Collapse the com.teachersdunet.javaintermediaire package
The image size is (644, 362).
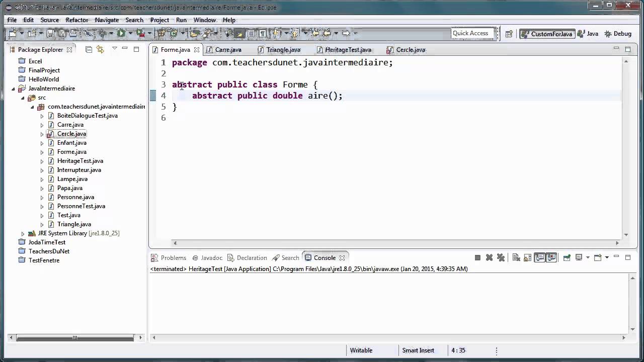tap(32, 107)
